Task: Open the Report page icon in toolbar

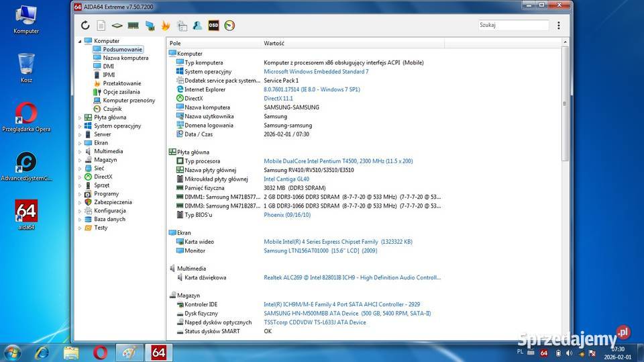Action: click(101, 26)
